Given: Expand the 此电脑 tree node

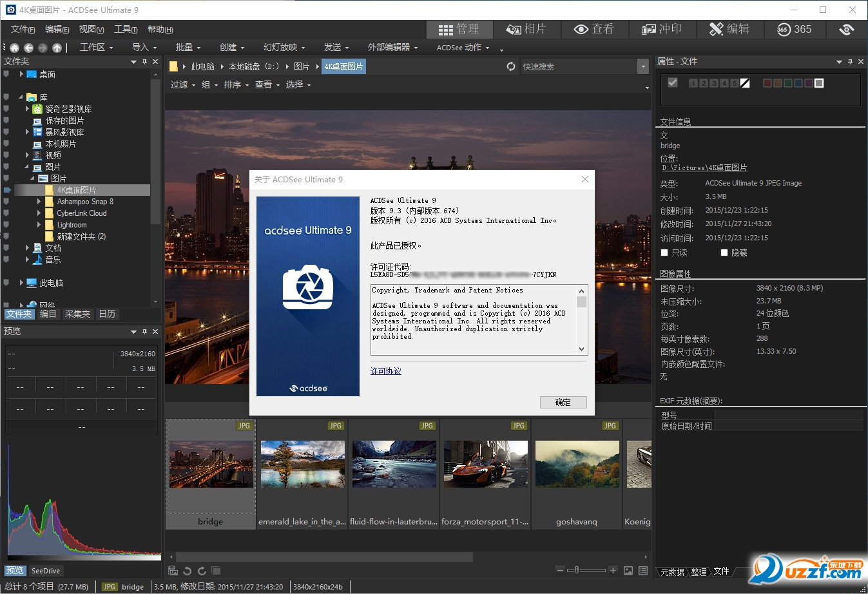Looking at the screenshot, I should click(21, 283).
